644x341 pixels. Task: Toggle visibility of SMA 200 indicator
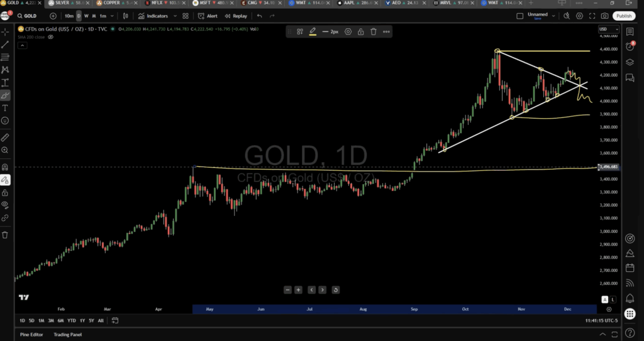tap(50, 37)
